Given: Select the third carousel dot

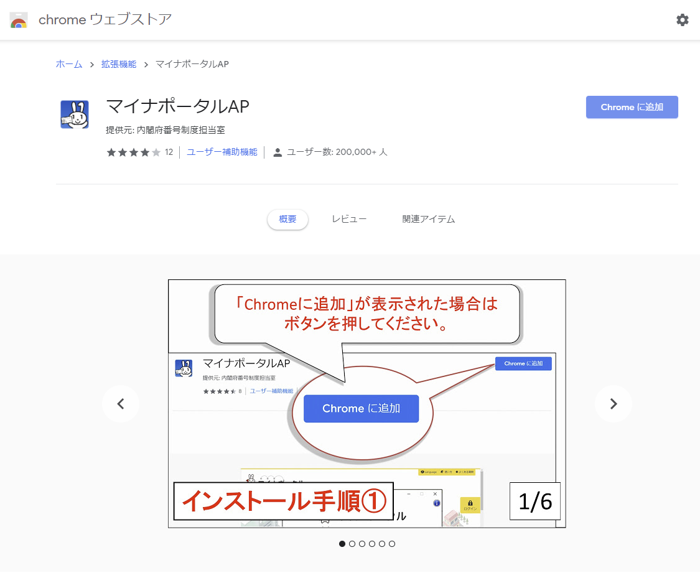Looking at the screenshot, I should [362, 544].
